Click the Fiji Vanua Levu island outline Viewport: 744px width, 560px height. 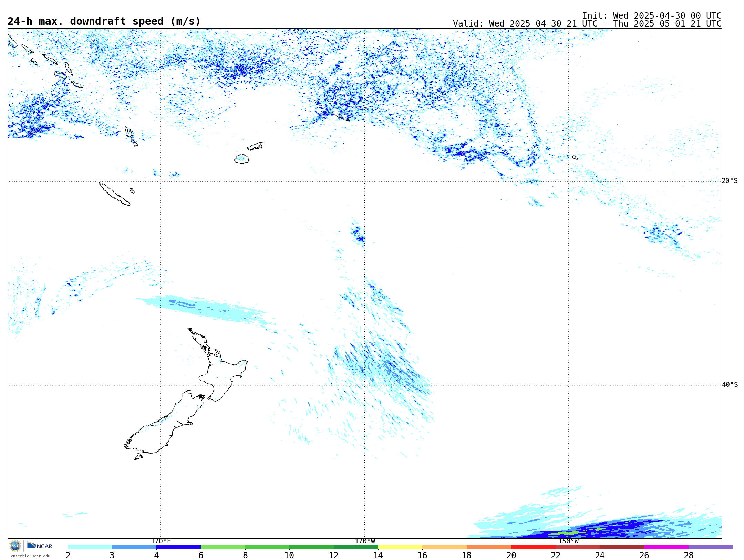click(x=255, y=146)
